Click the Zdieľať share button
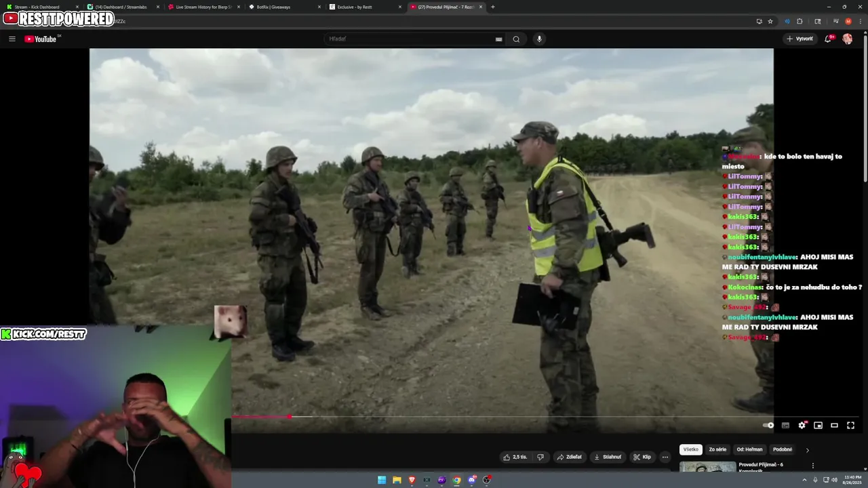The width and height of the screenshot is (868, 488). click(570, 457)
